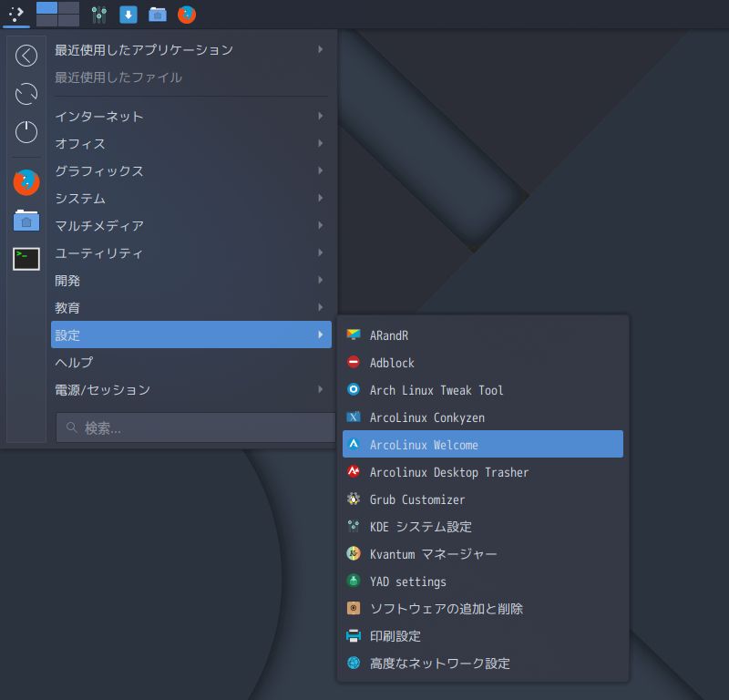The width and height of the screenshot is (729, 700).
Task: Launch Firefox from the menu sidebar favorites
Action: pyautogui.click(x=26, y=182)
